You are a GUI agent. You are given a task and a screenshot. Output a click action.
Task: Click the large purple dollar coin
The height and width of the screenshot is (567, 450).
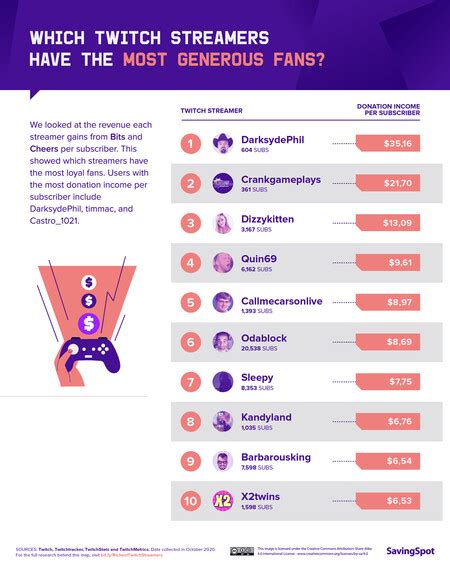89,323
